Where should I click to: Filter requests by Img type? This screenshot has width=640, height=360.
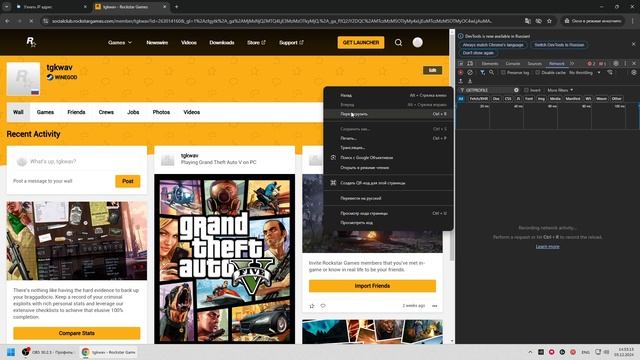pos(541,99)
